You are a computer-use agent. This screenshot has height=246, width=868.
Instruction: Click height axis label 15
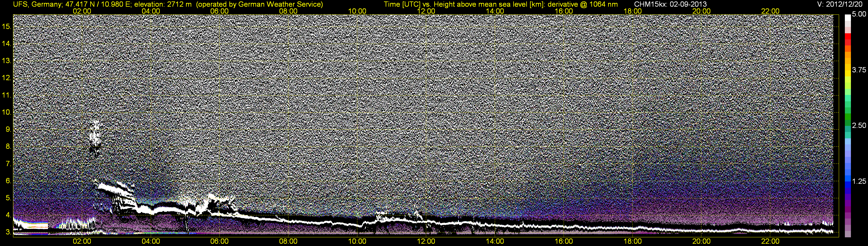[x=7, y=27]
